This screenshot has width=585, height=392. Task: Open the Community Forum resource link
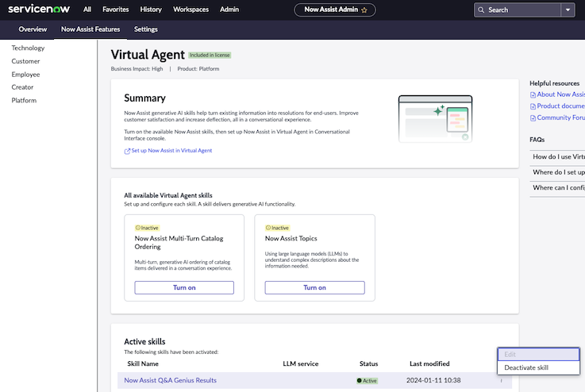(x=560, y=117)
